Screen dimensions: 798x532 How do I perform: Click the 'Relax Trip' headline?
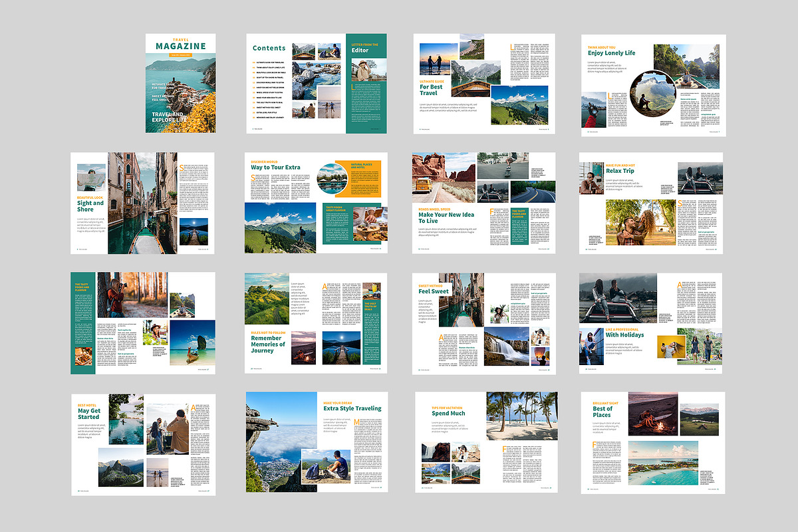click(x=620, y=171)
